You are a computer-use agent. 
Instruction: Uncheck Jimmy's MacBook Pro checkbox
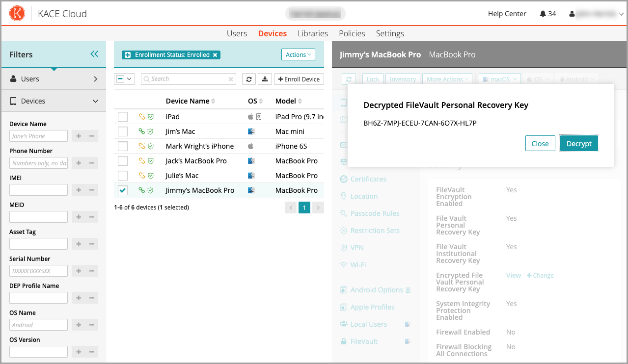(x=123, y=190)
